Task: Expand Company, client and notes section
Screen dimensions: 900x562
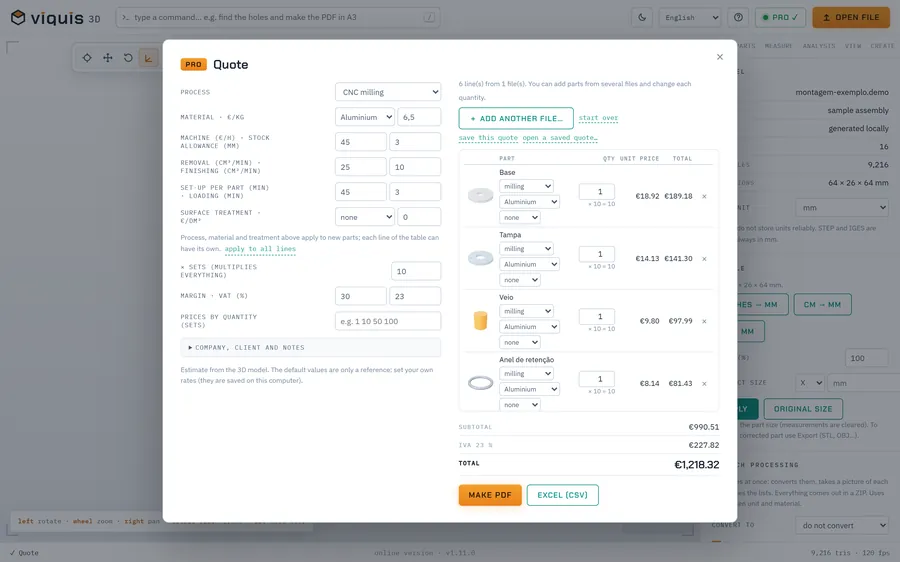Action: tap(311, 347)
